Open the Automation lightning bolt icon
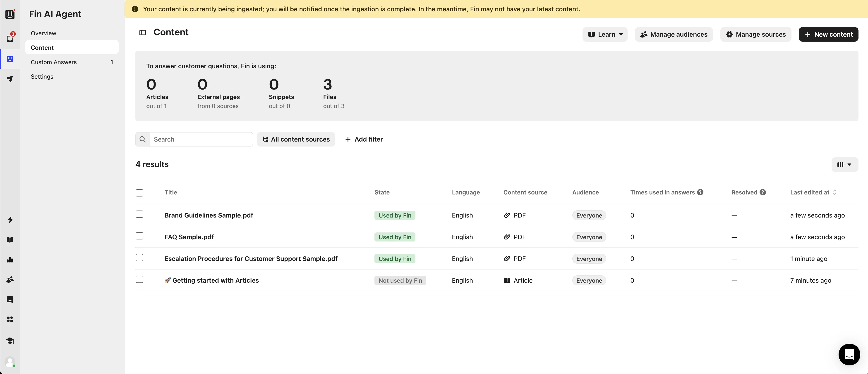Screen dimensions: 868x374 click(x=10, y=220)
